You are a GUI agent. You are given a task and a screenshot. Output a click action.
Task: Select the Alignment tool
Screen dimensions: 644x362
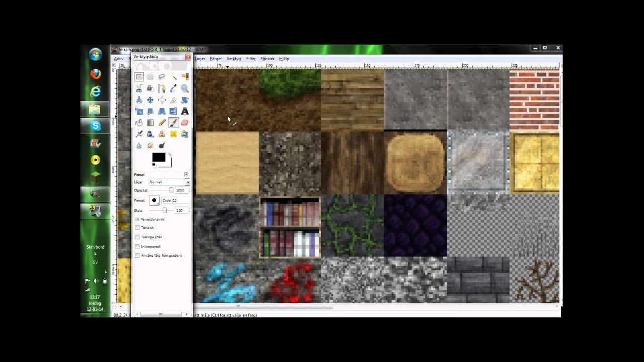(x=162, y=100)
